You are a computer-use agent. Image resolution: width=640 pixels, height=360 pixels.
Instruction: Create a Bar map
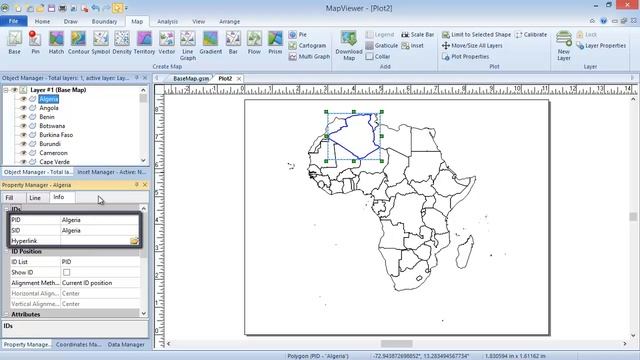coord(233,42)
